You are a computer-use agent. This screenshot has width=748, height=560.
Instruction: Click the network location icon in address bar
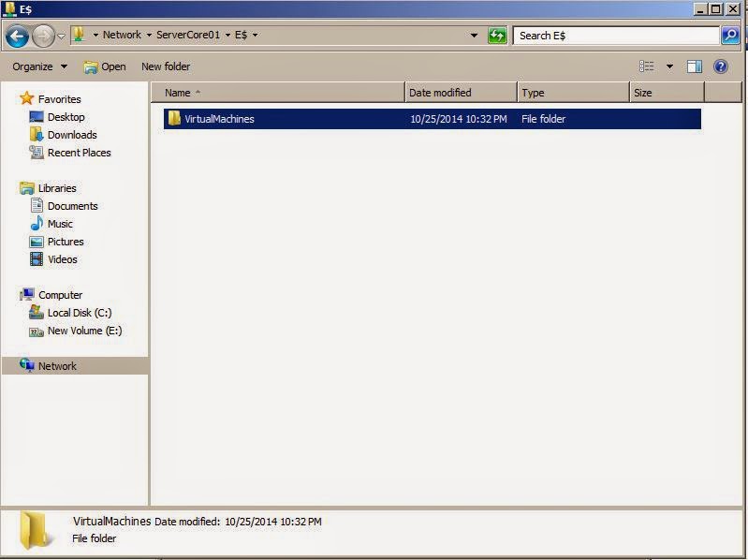pos(79,35)
